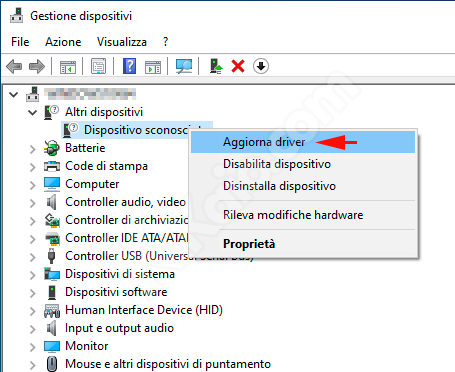Click the round down-arrow disable device icon
455x372 pixels.
[x=261, y=66]
